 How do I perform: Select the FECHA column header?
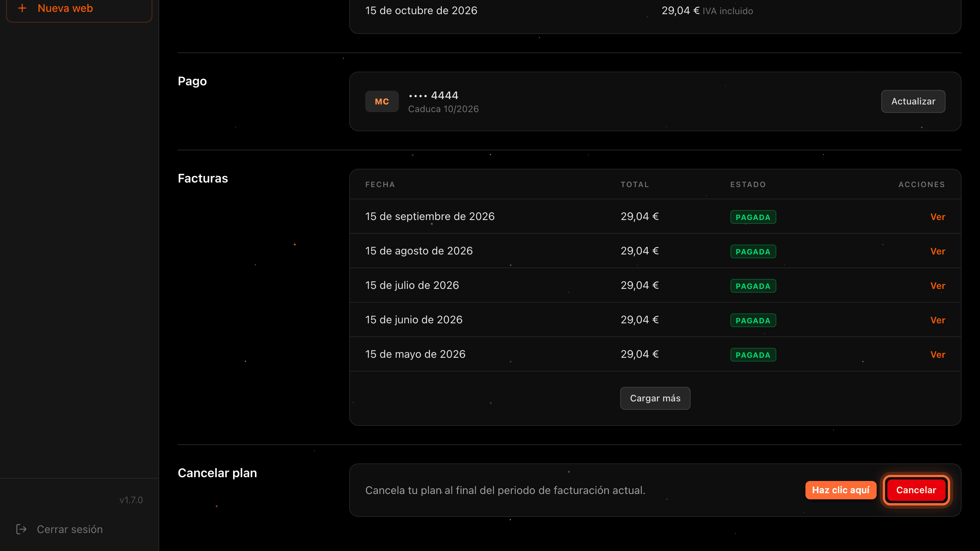click(x=380, y=184)
